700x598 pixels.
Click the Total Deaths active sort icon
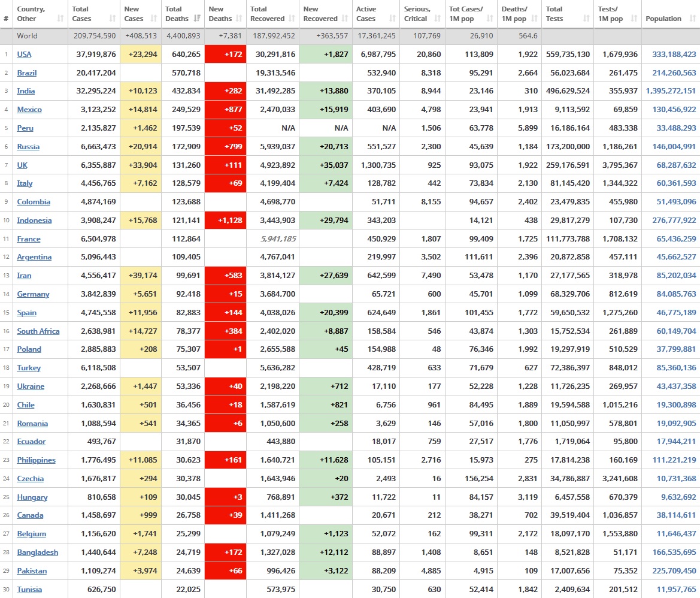(x=198, y=19)
